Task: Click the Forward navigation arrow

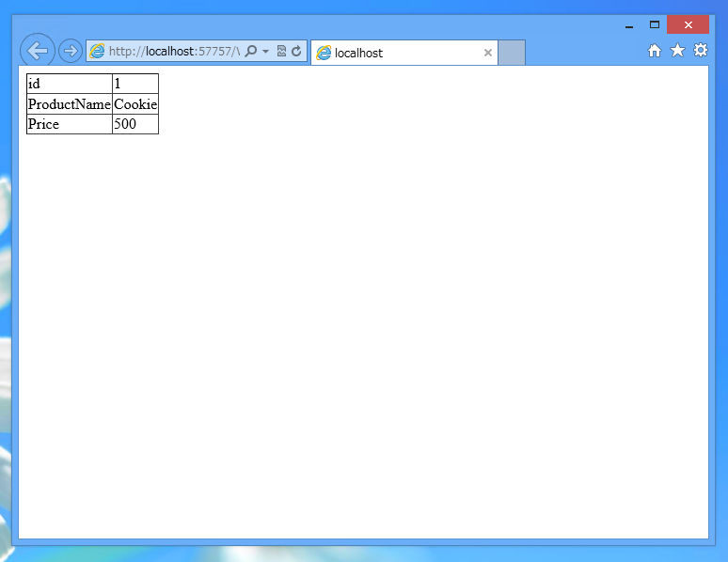Action: [71, 51]
